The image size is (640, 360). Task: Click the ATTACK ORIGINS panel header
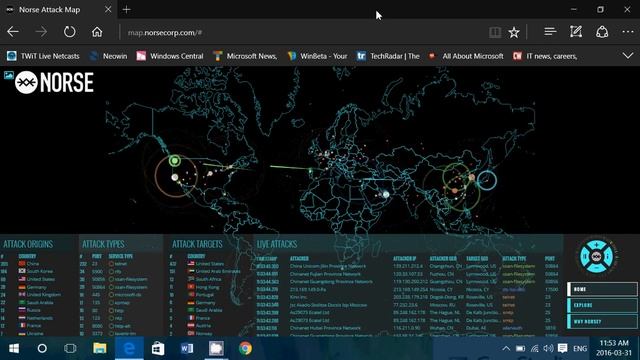click(x=28, y=244)
